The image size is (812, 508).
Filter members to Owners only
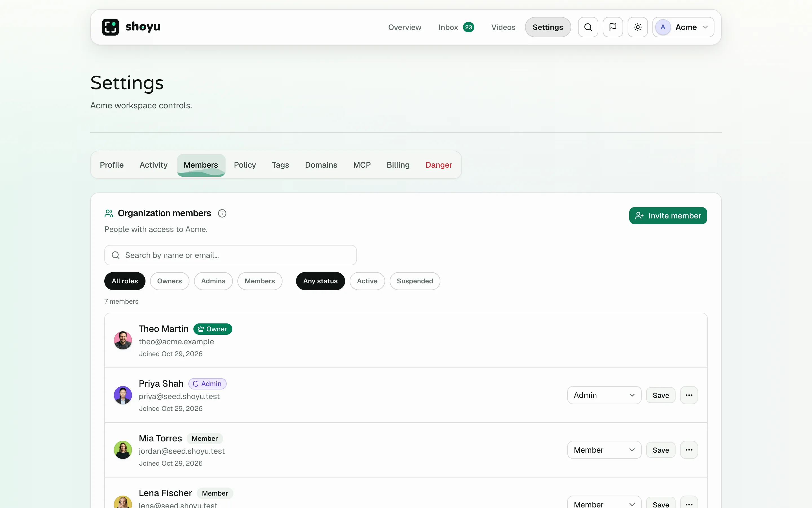(169, 281)
